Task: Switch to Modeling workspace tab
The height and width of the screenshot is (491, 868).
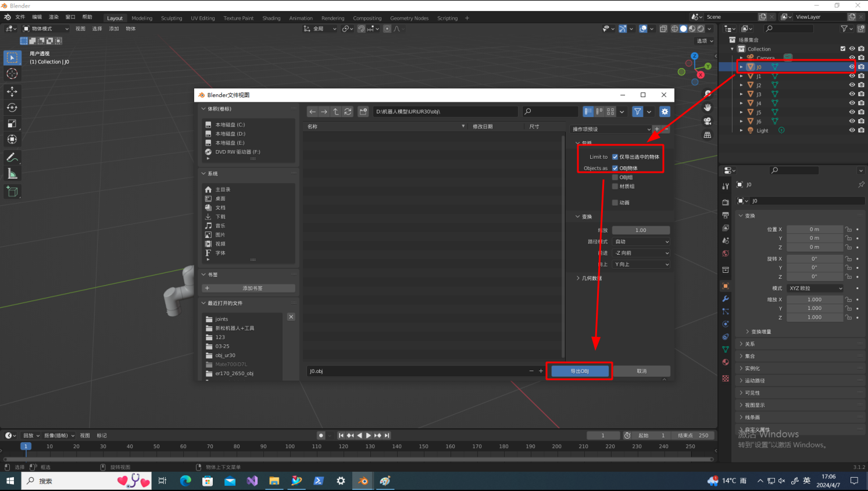Action: [x=142, y=18]
